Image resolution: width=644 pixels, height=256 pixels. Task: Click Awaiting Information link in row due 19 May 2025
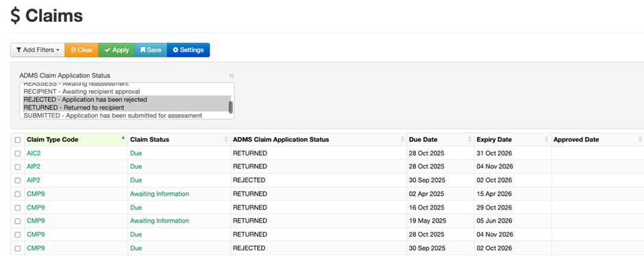tap(160, 220)
